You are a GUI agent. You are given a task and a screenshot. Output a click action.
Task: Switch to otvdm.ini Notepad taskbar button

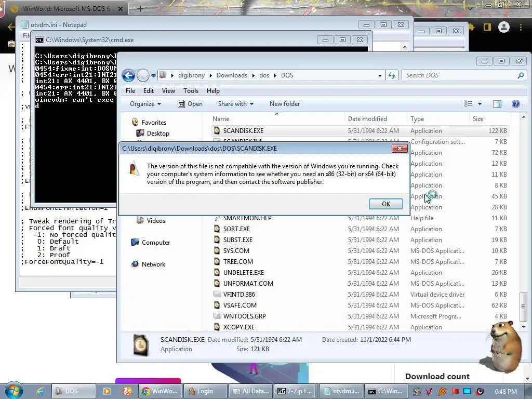(x=340, y=391)
